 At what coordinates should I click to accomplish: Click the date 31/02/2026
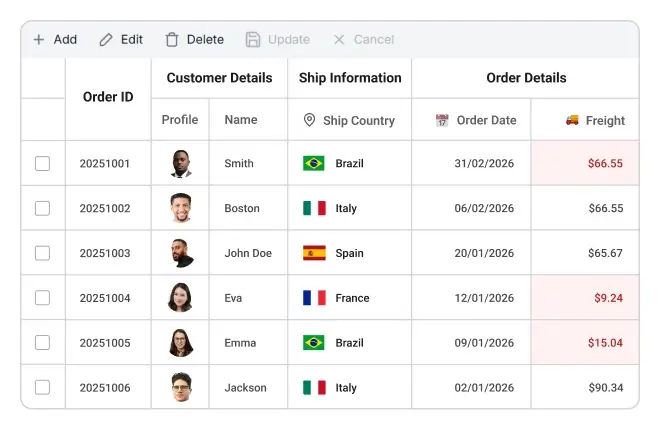point(484,163)
